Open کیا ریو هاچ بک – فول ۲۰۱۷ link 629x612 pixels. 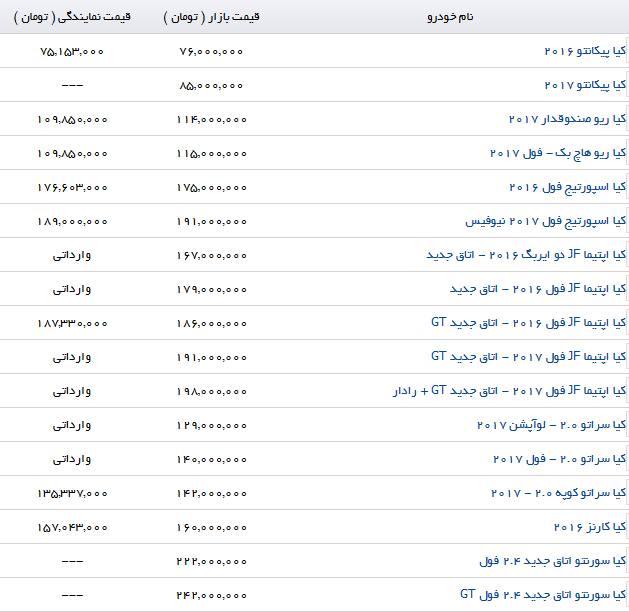[558, 154]
